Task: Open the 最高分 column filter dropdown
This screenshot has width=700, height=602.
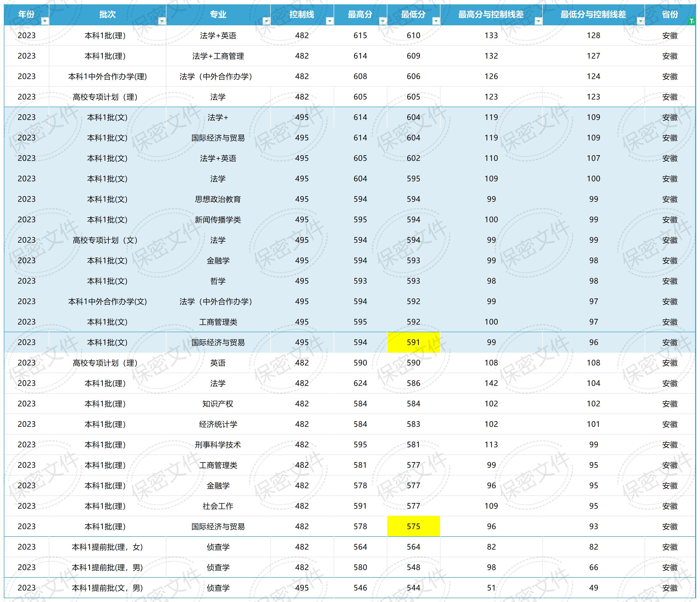Action: coord(383,21)
